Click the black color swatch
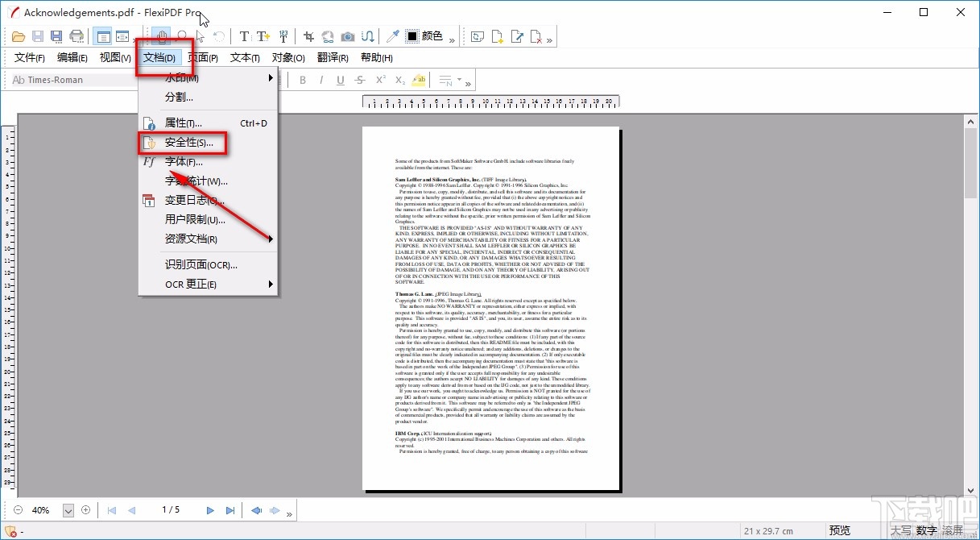Viewport: 980px width, 540px height. tap(412, 36)
